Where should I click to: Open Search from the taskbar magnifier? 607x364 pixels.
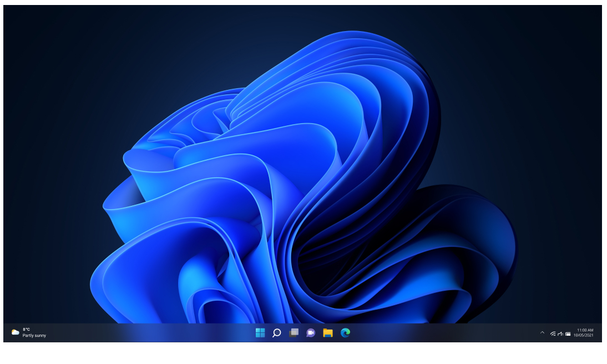click(277, 333)
